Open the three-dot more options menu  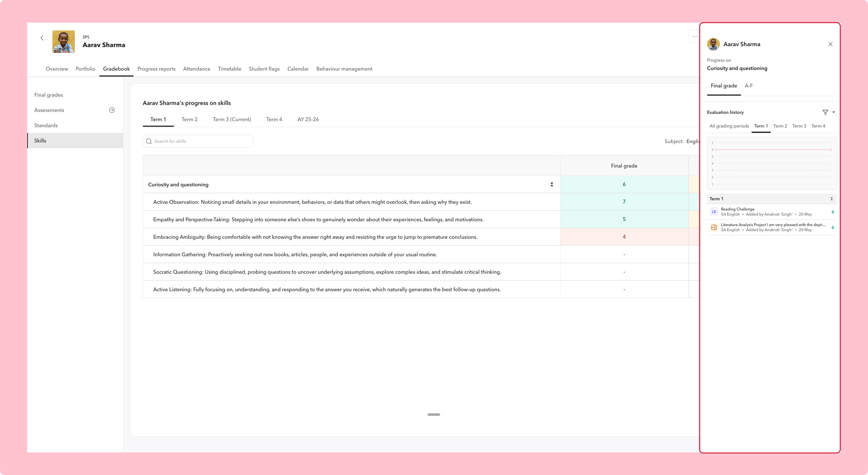pyautogui.click(x=695, y=37)
